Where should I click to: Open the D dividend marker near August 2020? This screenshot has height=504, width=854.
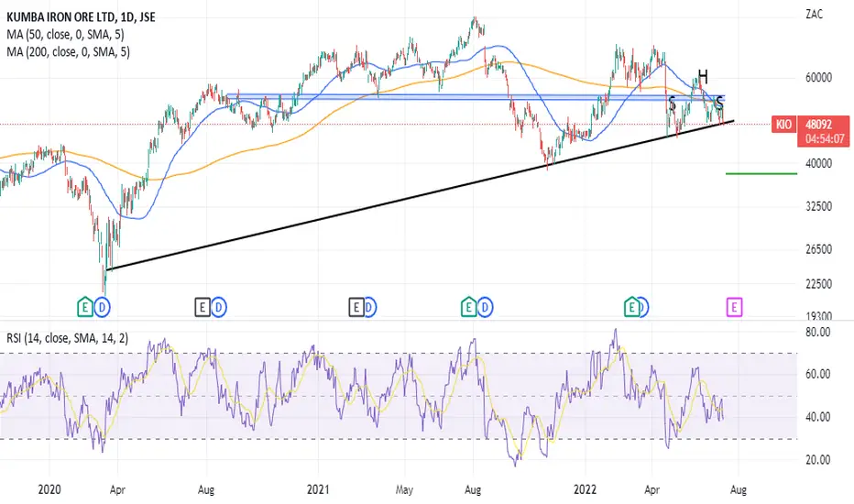click(218, 307)
